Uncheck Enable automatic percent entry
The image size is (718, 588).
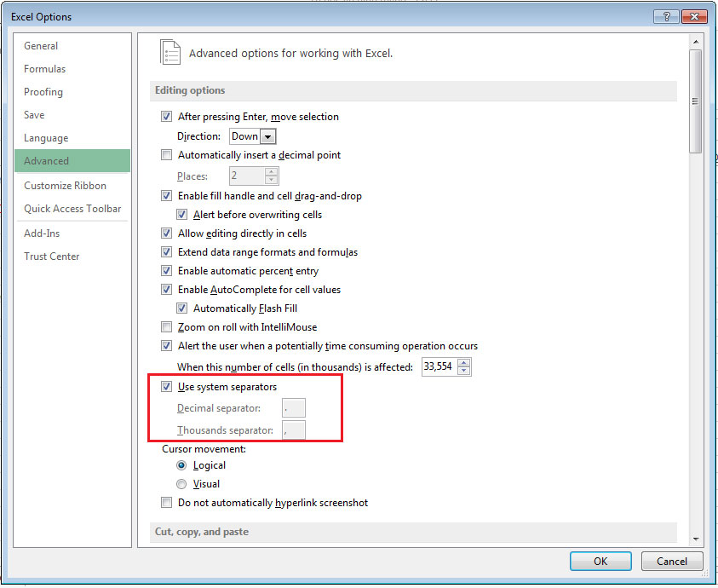pos(166,270)
